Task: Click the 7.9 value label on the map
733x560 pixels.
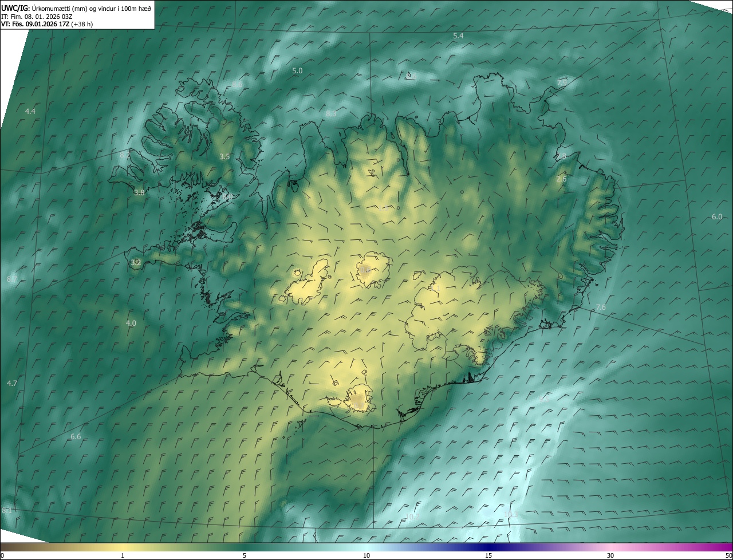Action: [562, 83]
